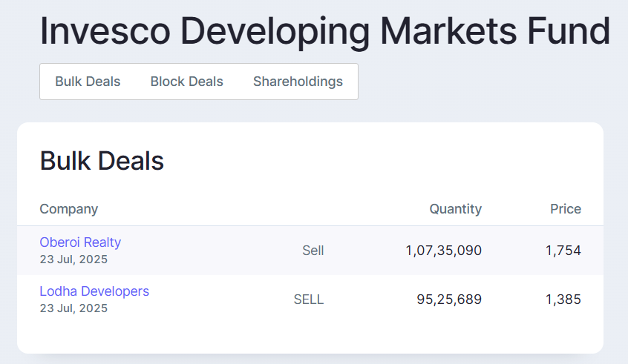Click the Company column header
The image size is (628, 364).
tap(68, 209)
